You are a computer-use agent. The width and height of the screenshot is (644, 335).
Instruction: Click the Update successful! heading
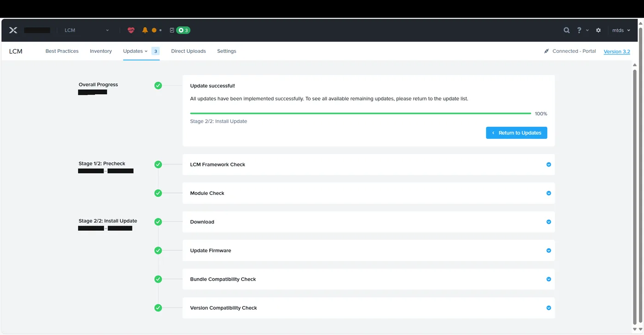[213, 86]
